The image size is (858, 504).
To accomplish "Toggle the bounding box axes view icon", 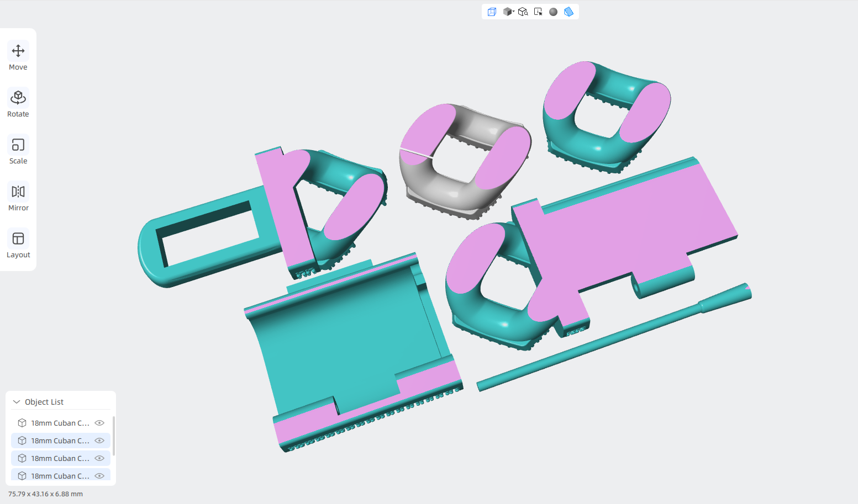I will [492, 12].
